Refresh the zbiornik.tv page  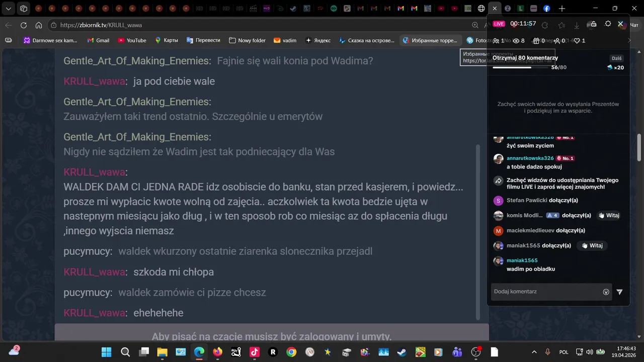(x=24, y=25)
